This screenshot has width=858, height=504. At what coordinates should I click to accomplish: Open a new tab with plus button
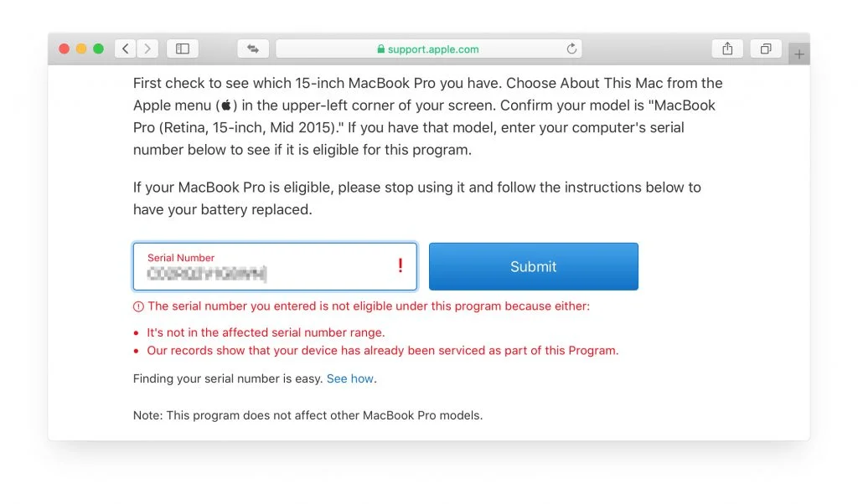pyautogui.click(x=799, y=54)
